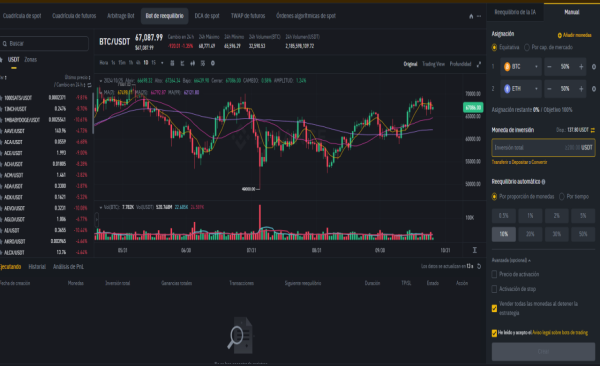This screenshot has width=600, height=366.
Task: Switch to Reequilibrio de la IA tab
Action: click(x=515, y=12)
